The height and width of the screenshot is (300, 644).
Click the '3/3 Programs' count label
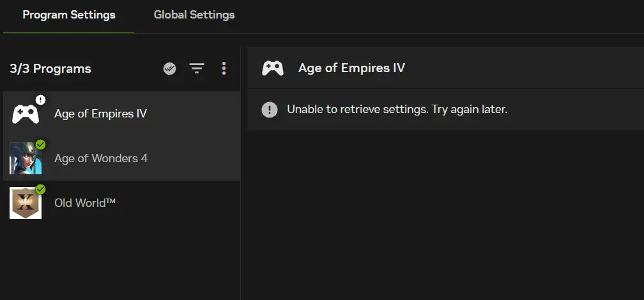pyautogui.click(x=50, y=68)
